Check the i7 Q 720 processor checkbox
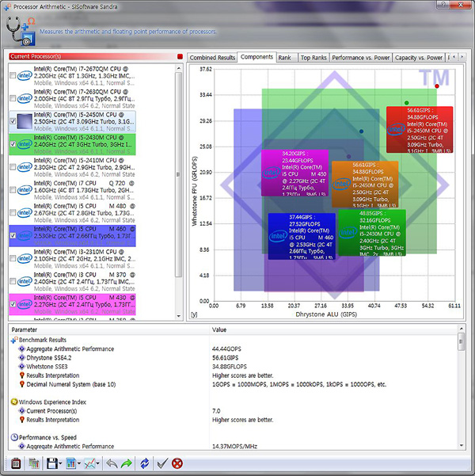Image resolution: width=475 pixels, height=476 pixels. 13,190
